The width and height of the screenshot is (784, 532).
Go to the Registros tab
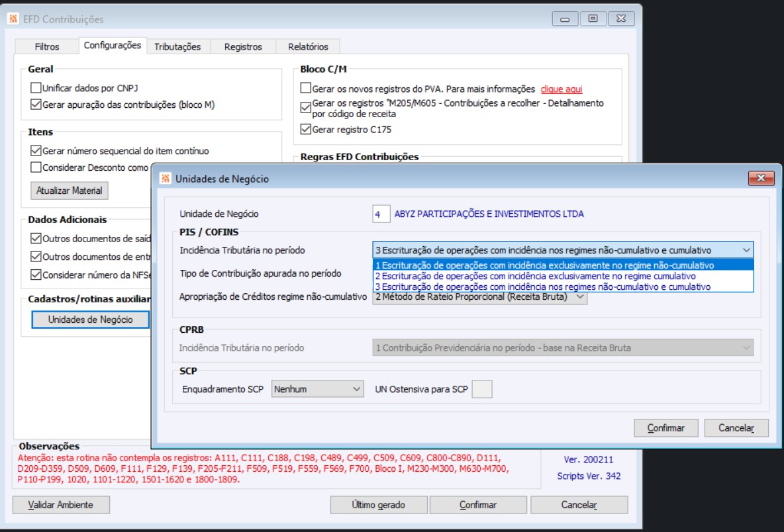point(243,46)
